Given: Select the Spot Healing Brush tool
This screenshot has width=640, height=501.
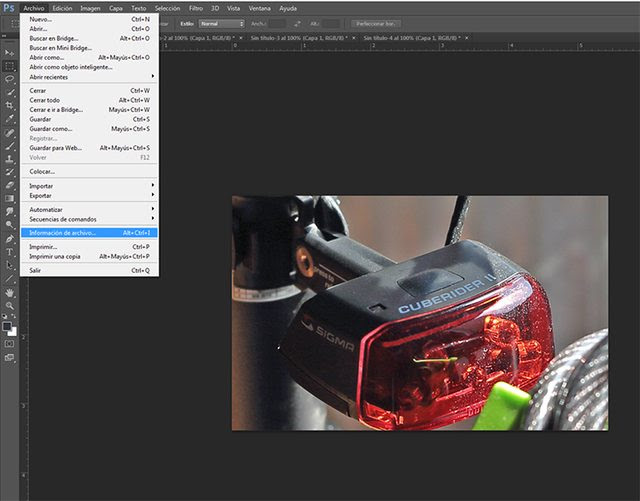Looking at the screenshot, I should [9, 132].
